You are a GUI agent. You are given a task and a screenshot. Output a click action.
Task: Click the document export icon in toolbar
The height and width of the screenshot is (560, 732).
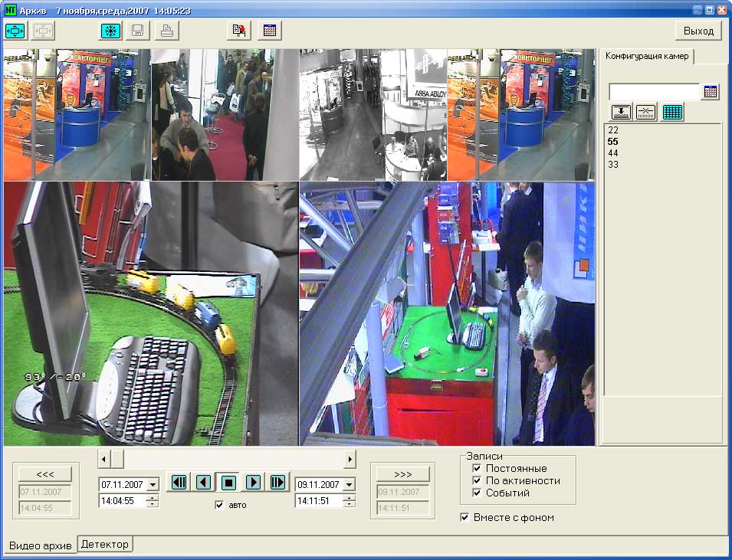click(240, 31)
